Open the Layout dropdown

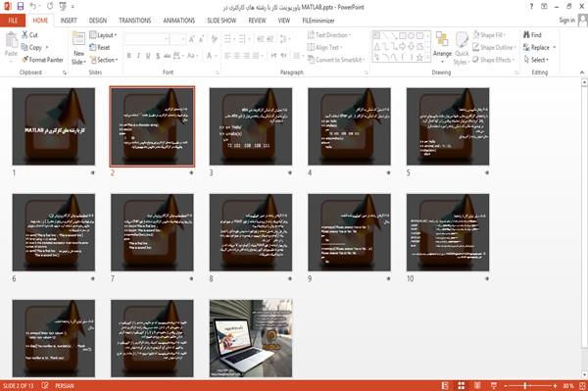104,35
